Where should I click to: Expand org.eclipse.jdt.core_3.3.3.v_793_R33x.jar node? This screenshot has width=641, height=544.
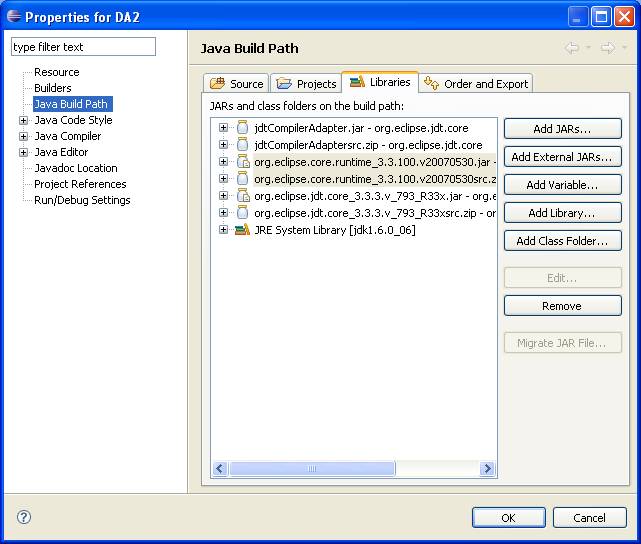pyautogui.click(x=223, y=196)
